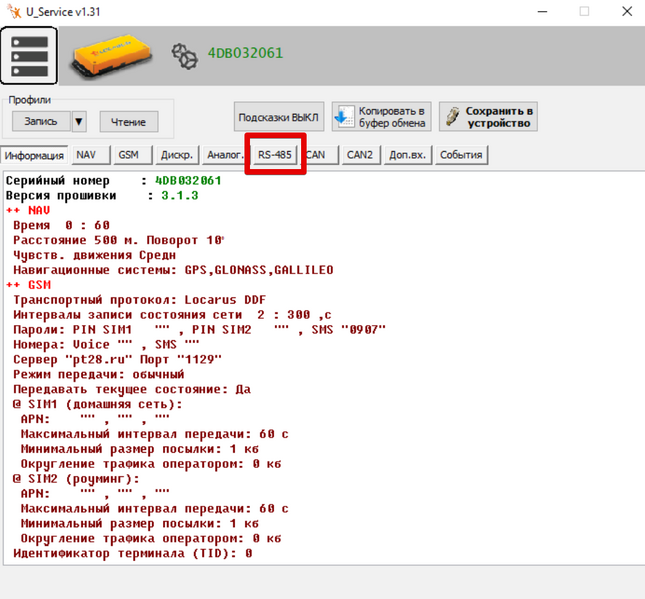Click the blue arrow copy-to-clipboard icon
The height and width of the screenshot is (599, 645).
click(343, 117)
